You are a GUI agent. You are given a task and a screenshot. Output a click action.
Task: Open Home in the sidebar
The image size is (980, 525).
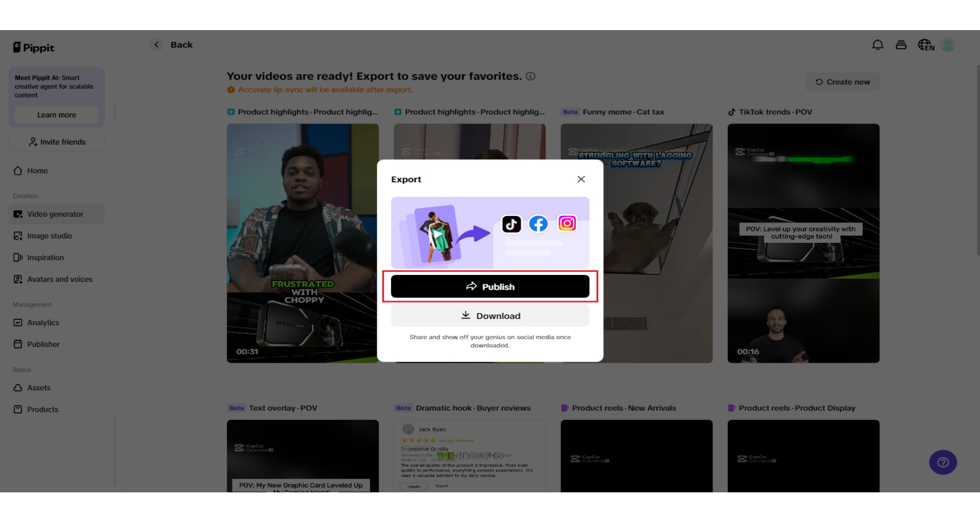[x=57, y=171]
